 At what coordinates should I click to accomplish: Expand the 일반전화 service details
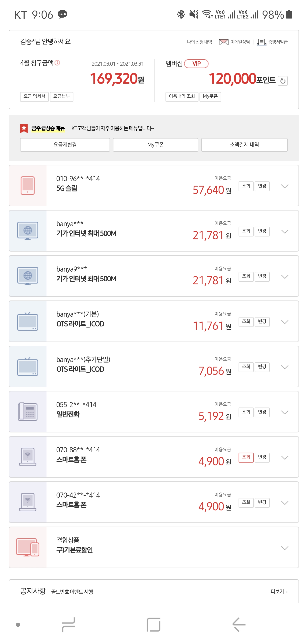coord(284,412)
